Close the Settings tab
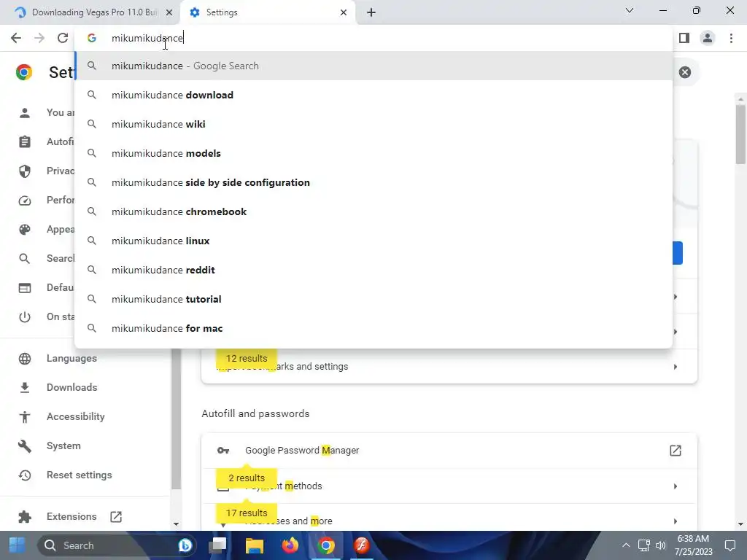The image size is (747, 560). coord(344,12)
